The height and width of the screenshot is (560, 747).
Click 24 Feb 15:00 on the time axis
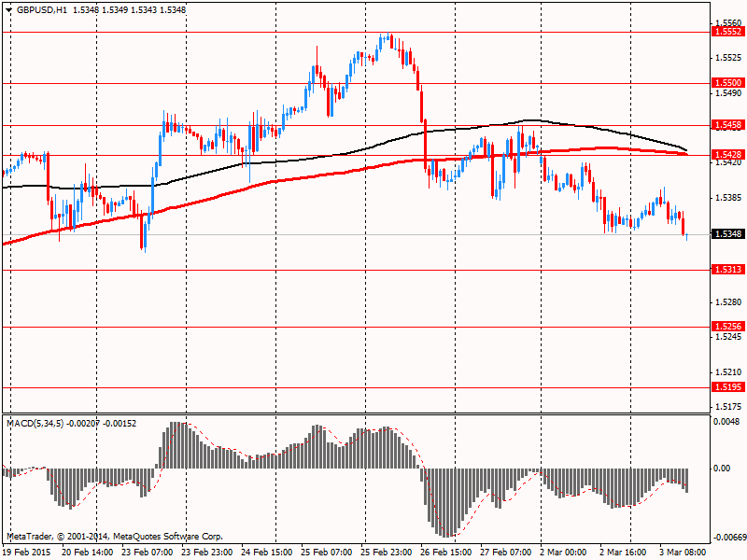click(267, 553)
